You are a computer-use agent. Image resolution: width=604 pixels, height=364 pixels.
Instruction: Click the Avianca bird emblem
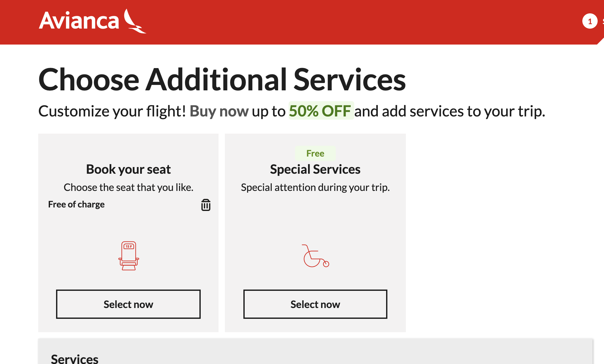pos(135,21)
